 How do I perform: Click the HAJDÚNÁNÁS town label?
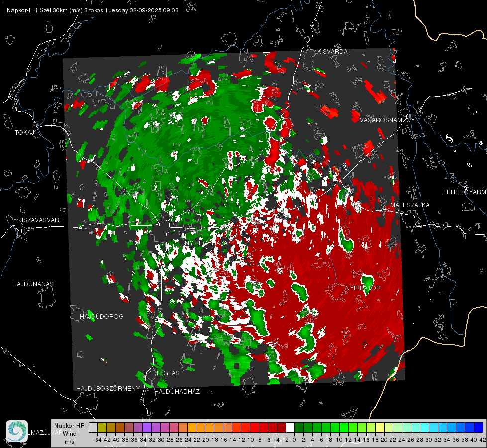point(33,284)
